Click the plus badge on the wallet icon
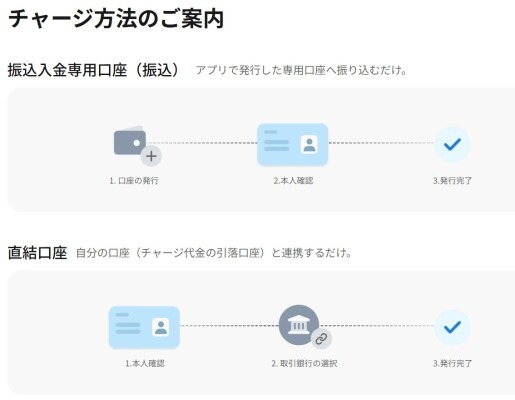The height and width of the screenshot is (400, 515). (151, 156)
